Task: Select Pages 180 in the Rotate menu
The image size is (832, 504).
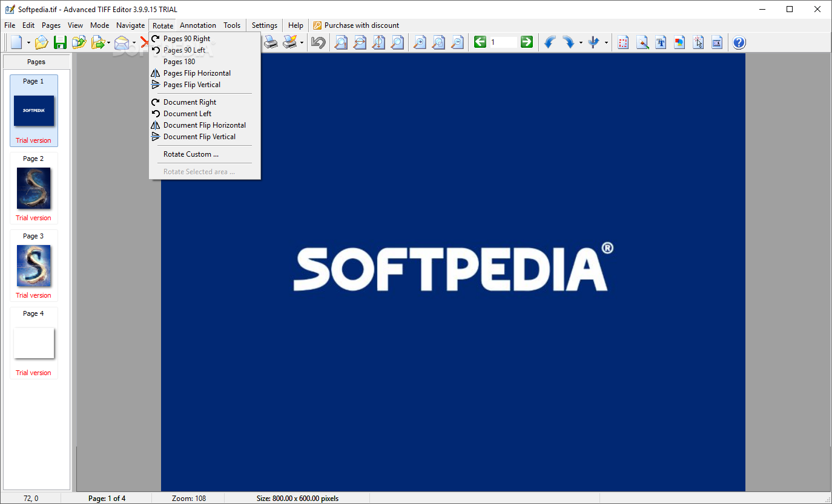Action: [205, 62]
